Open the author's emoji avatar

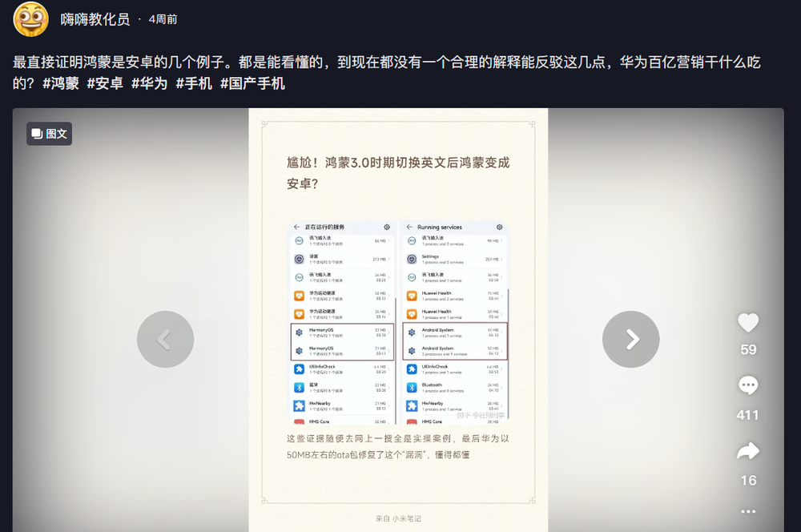coord(30,19)
